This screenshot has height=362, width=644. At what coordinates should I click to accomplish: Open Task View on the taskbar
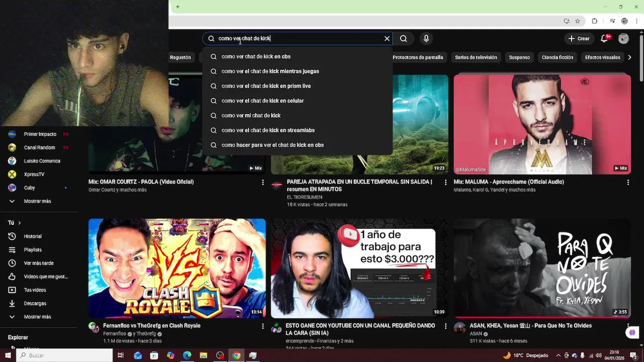pos(121,355)
